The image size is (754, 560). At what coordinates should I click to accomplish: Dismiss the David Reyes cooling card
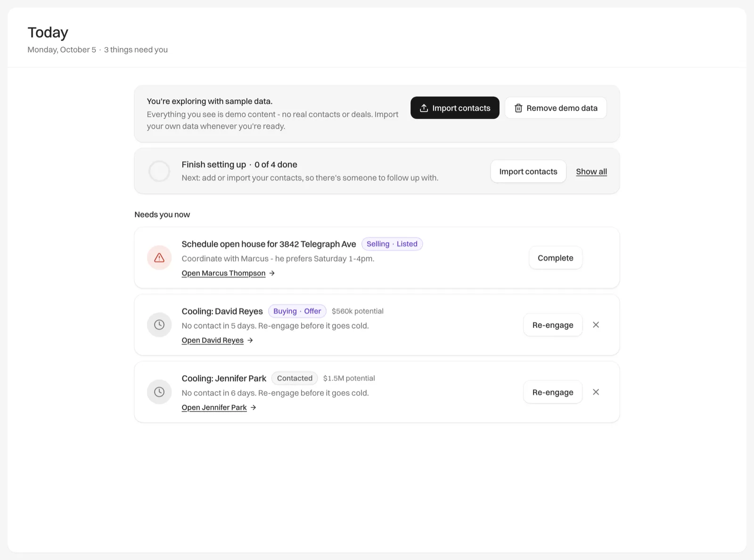596,325
